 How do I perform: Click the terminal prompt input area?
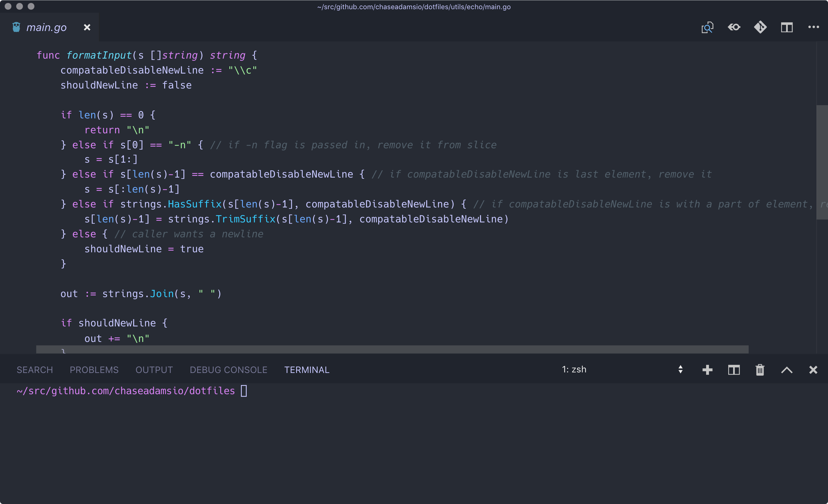[244, 390]
